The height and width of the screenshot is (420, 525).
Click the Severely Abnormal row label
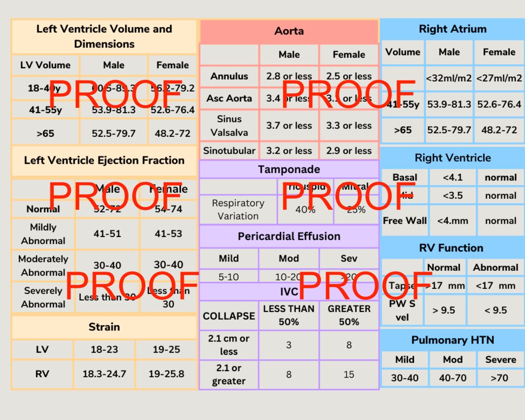[42, 297]
